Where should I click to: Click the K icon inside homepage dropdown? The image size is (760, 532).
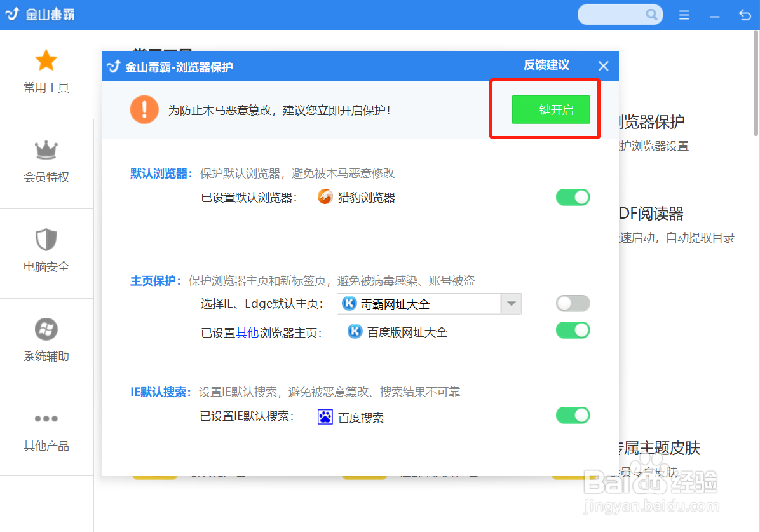point(349,304)
